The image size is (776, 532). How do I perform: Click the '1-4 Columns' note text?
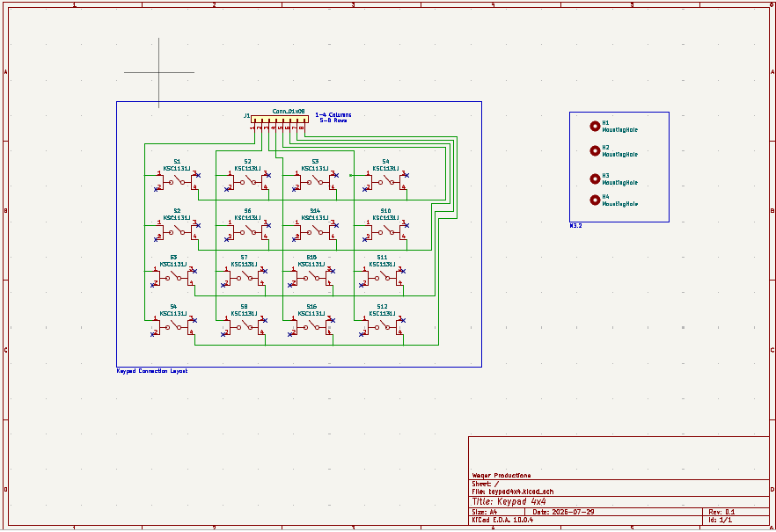pos(333,114)
